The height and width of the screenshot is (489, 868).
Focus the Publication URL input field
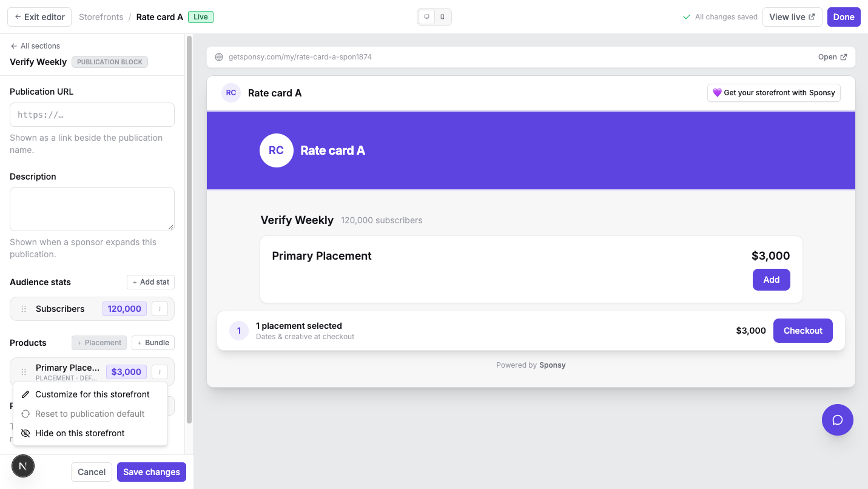click(x=92, y=115)
